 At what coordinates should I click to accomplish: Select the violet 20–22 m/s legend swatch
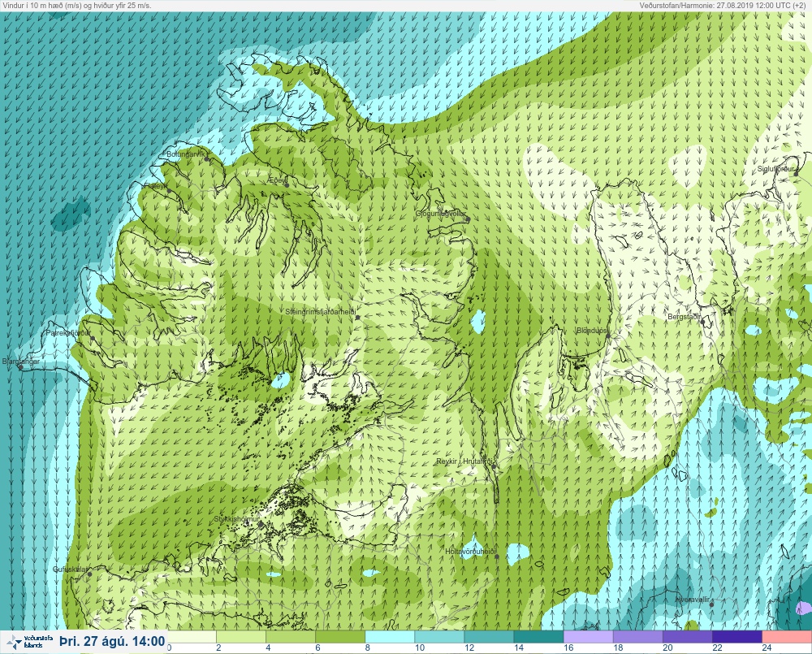point(687,636)
